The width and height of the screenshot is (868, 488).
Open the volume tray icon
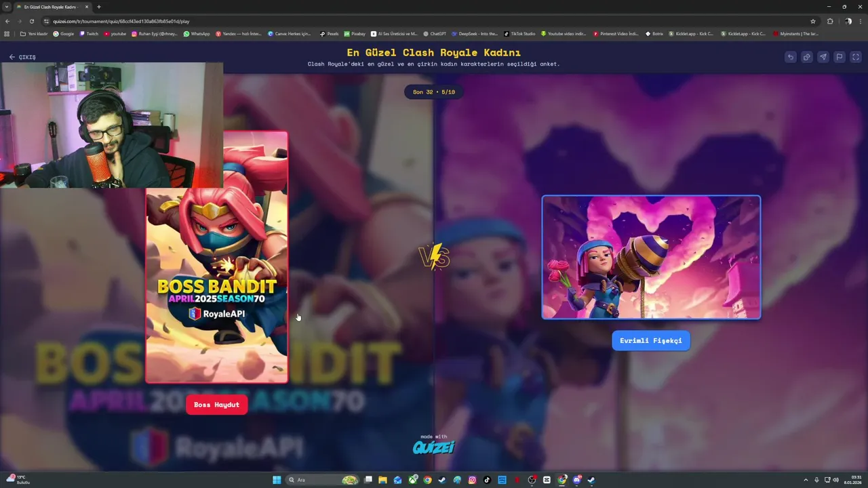pyautogui.click(x=836, y=480)
